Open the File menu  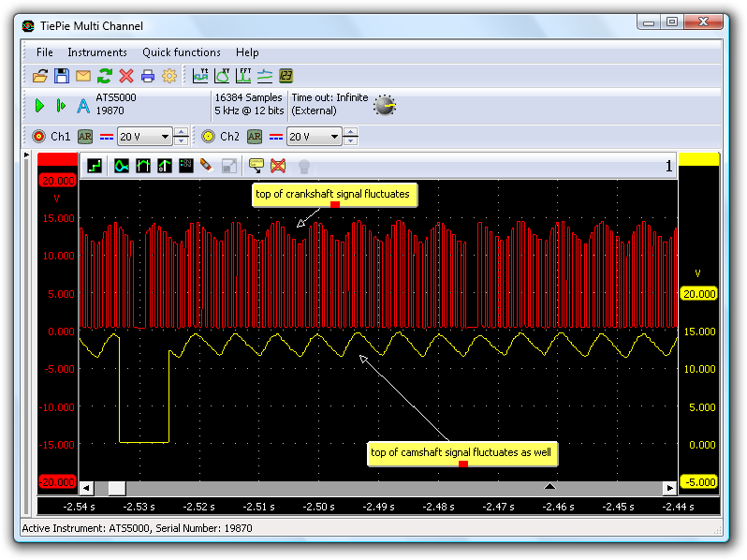click(44, 52)
